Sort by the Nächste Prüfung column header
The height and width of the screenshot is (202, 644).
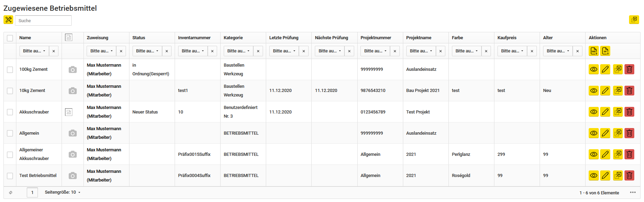[331, 38]
